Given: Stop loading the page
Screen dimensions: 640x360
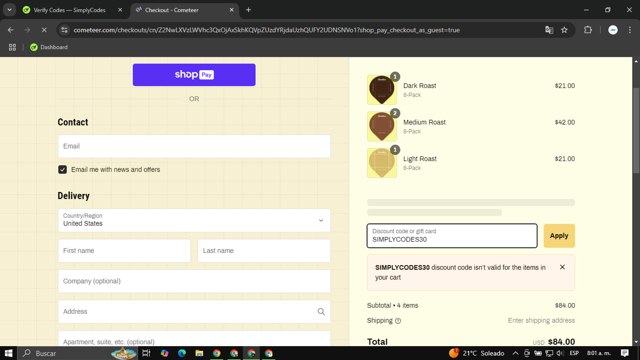Looking at the screenshot, I should point(44,30).
